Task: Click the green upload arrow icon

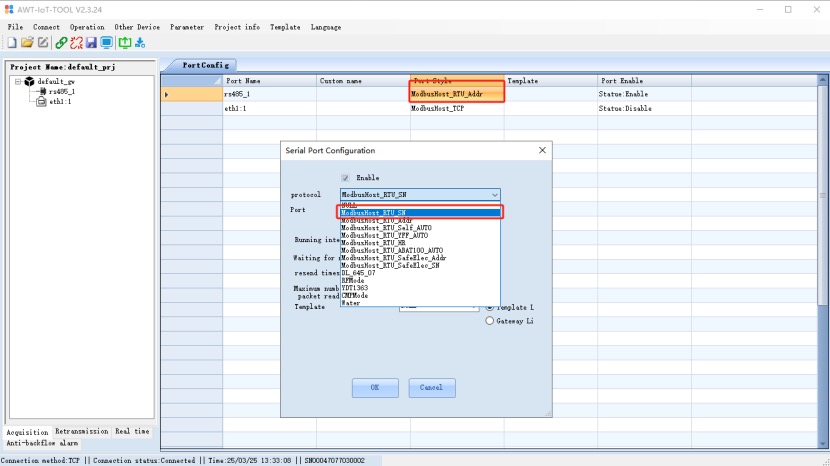Action: click(x=124, y=43)
